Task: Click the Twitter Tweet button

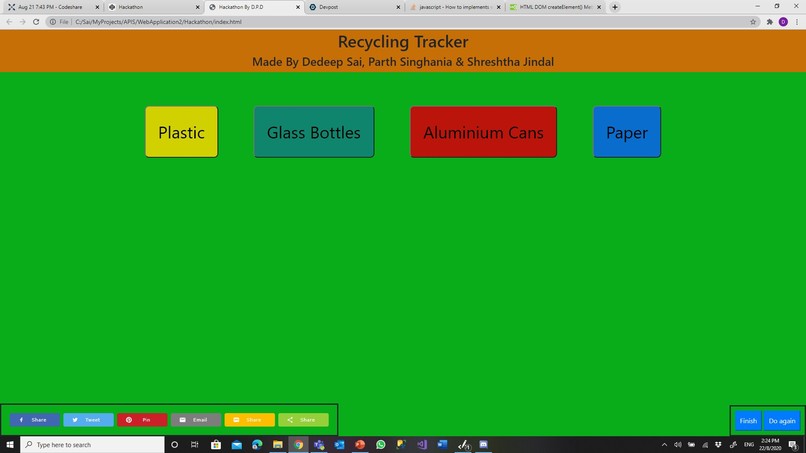Action: click(88, 420)
